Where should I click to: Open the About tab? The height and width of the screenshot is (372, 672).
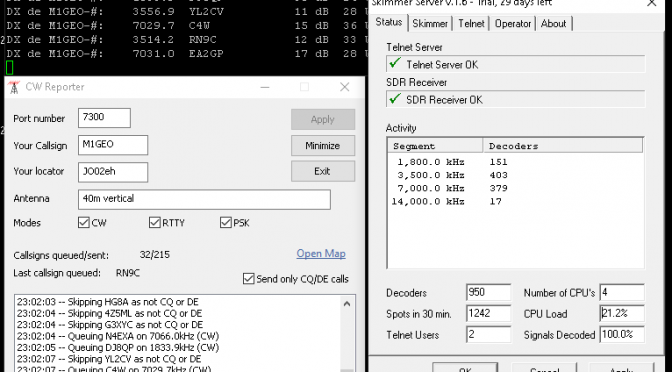(553, 24)
